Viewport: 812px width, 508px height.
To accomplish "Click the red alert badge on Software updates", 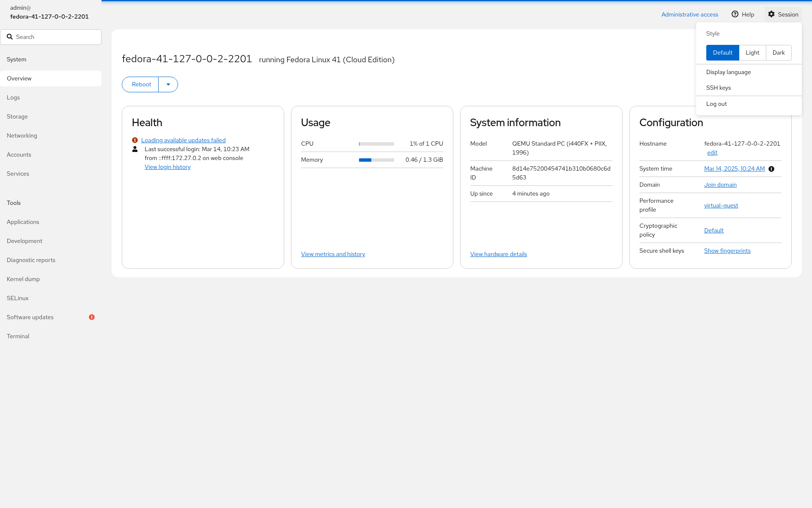I will click(92, 317).
